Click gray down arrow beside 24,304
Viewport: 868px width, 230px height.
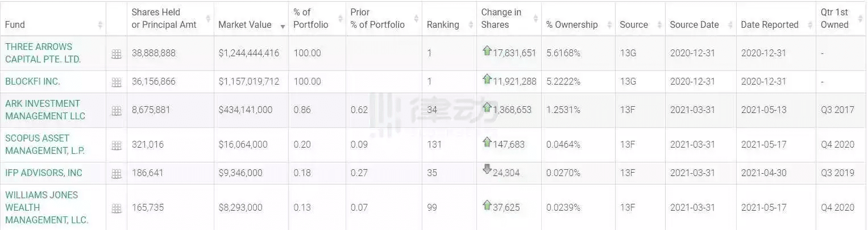(487, 169)
